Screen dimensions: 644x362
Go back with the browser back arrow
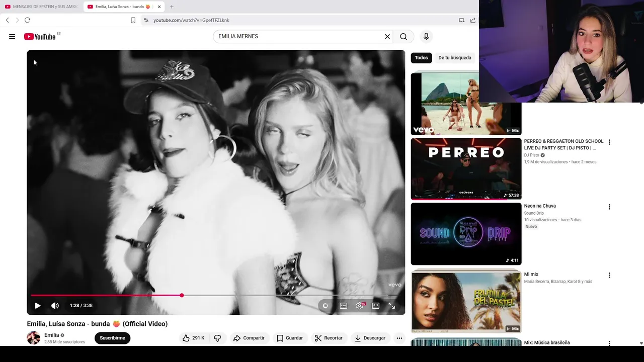click(x=8, y=20)
